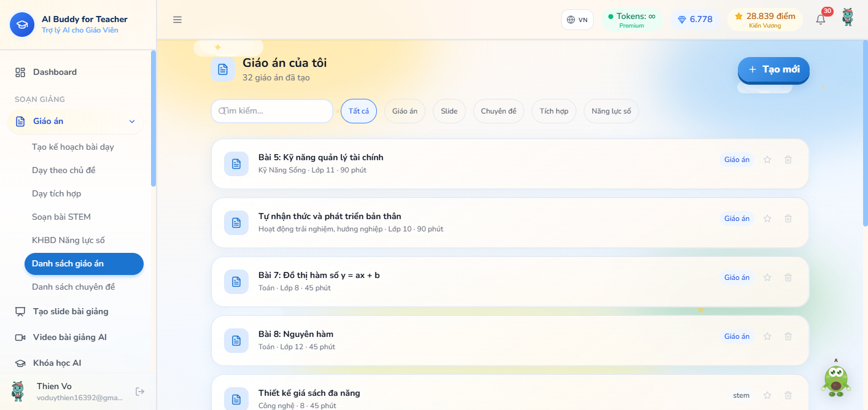Click the Tìm kiếm search field
This screenshot has height=410, width=868.
coord(272,111)
